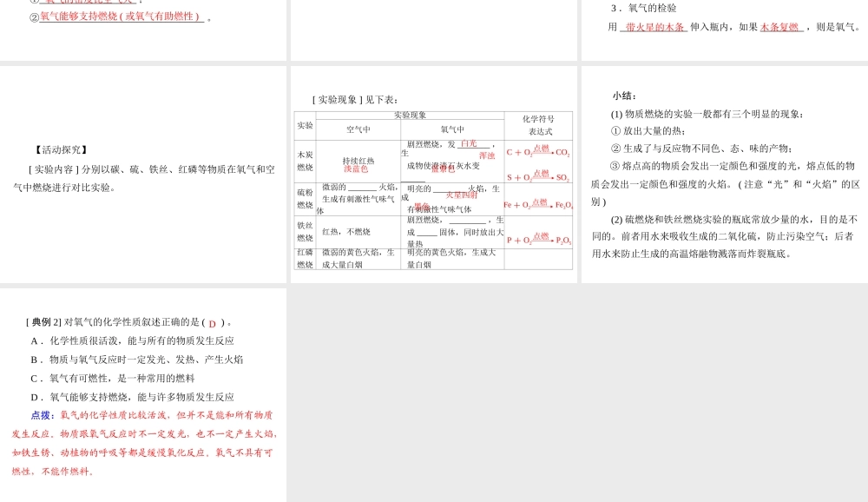
Task: Click the red line starting "如铁生锈、动植物的呼吸"
Action: (141, 452)
